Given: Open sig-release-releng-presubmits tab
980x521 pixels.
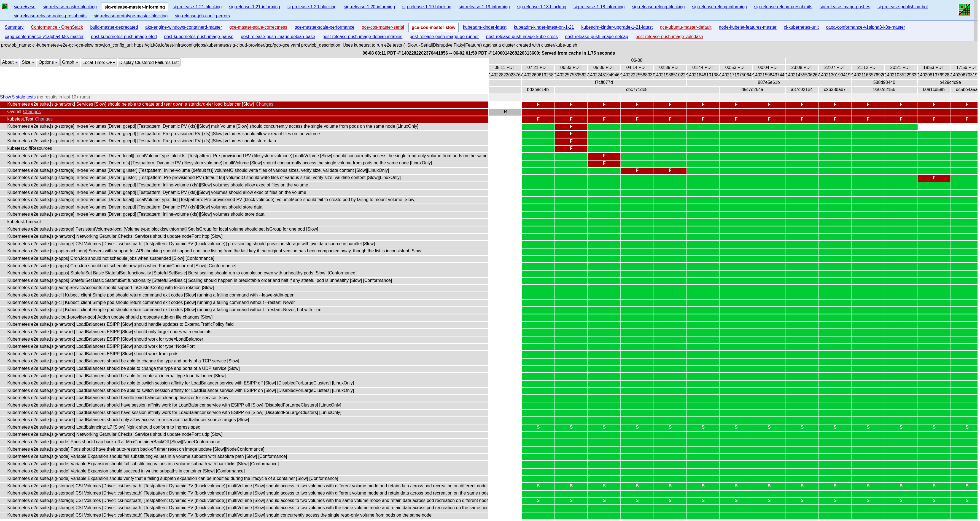Looking at the screenshot, I should click(783, 7).
